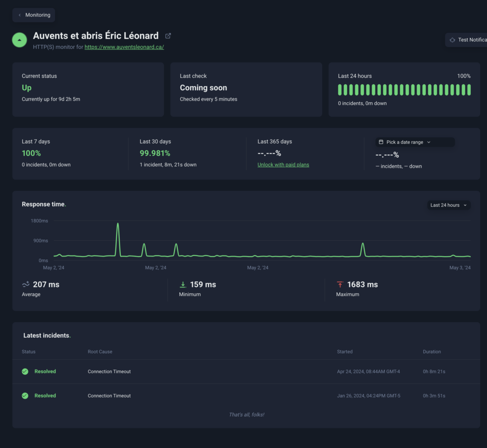Open the Last 24 hours chart dropdown
Screen dimensions: 487x448
click(448, 205)
